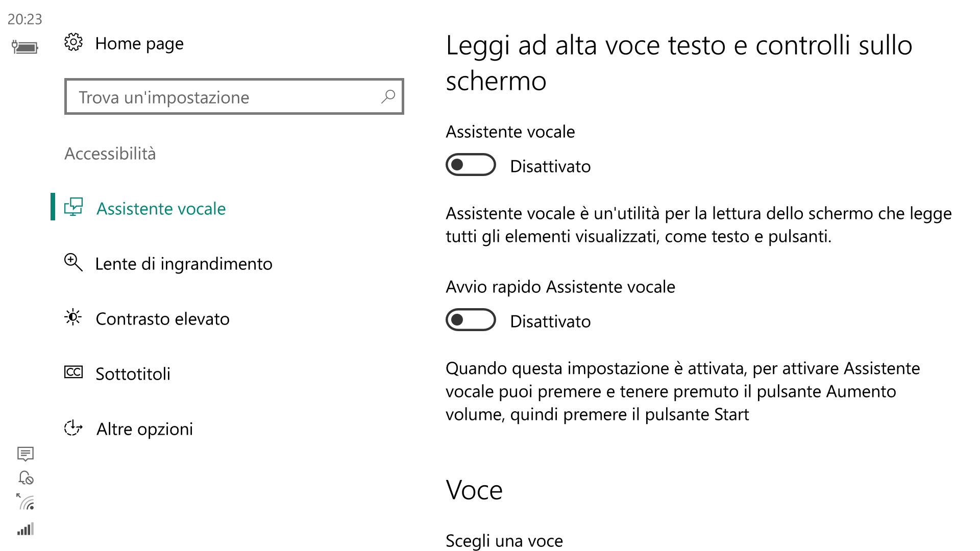This screenshot has width=980, height=551.
Task: Click the battery charging status icon
Action: [25, 47]
